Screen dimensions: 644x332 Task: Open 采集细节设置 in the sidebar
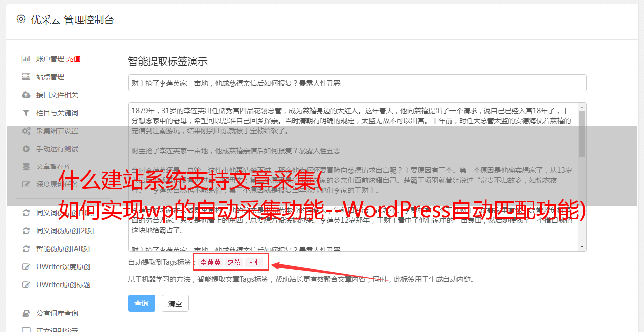coord(57,131)
